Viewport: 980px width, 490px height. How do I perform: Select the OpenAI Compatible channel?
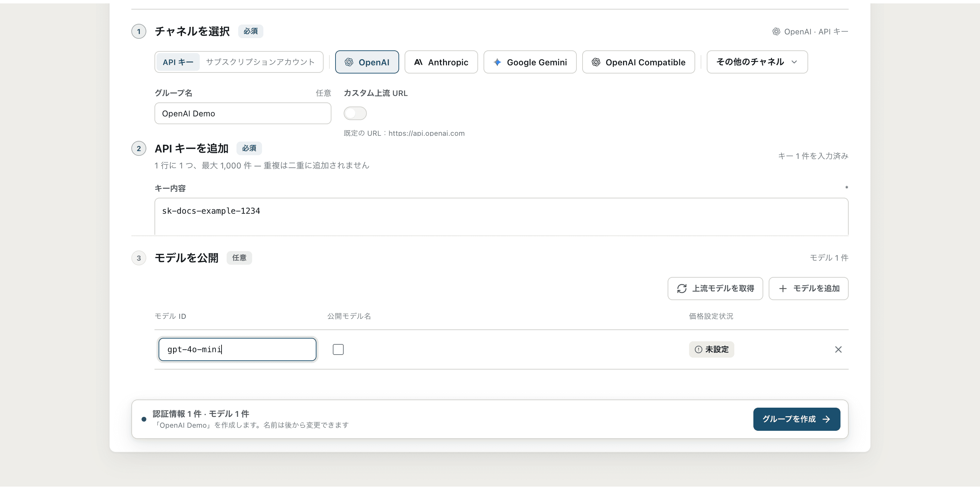point(638,62)
